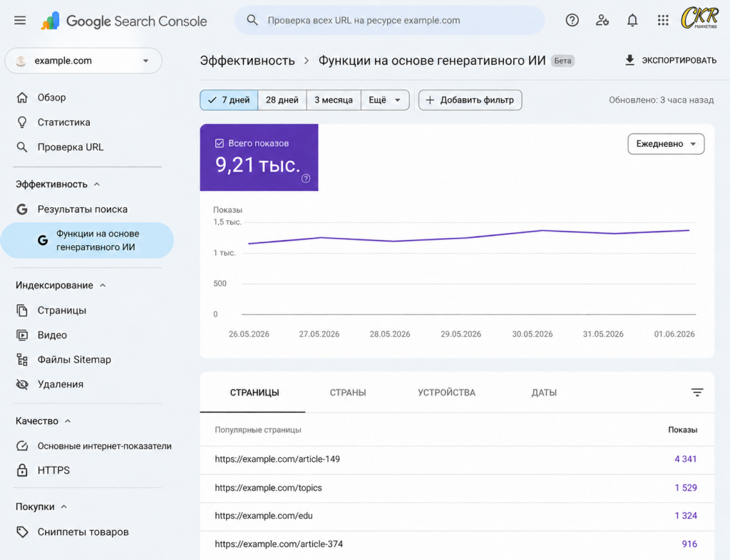This screenshot has height=560, width=730.
Task: Open the hamburger main menu
Action: (x=20, y=21)
